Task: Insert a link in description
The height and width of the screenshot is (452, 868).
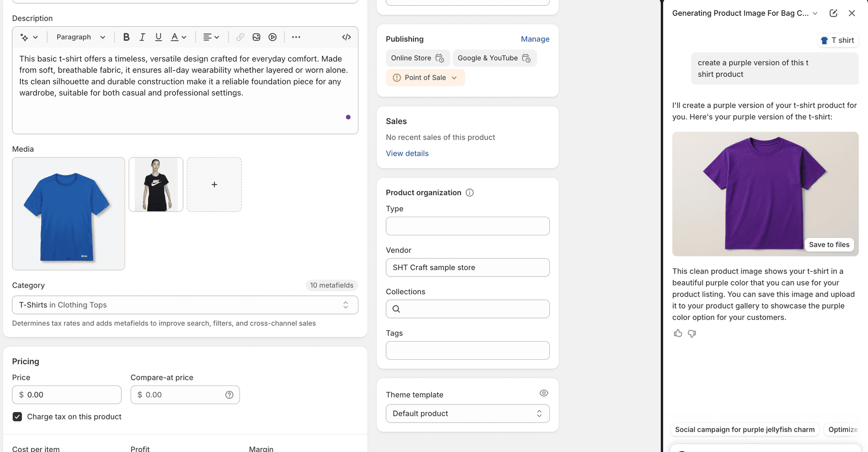Action: click(240, 37)
